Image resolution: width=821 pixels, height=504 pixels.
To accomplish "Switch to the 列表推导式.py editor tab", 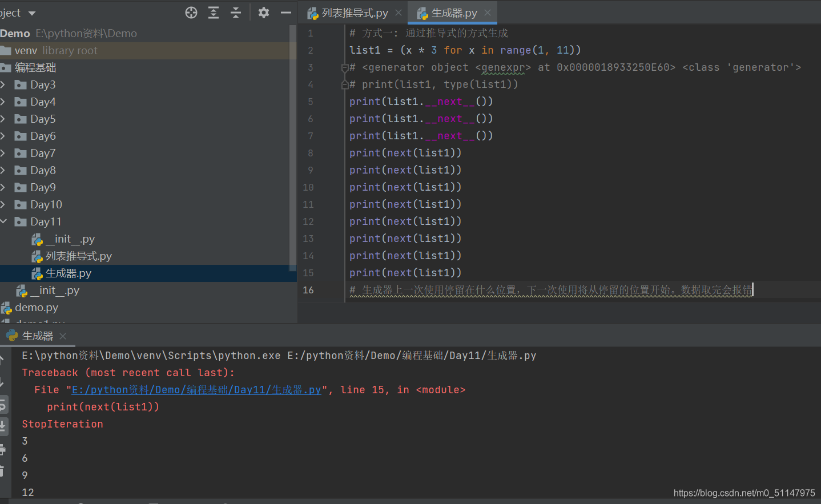I will tap(355, 13).
